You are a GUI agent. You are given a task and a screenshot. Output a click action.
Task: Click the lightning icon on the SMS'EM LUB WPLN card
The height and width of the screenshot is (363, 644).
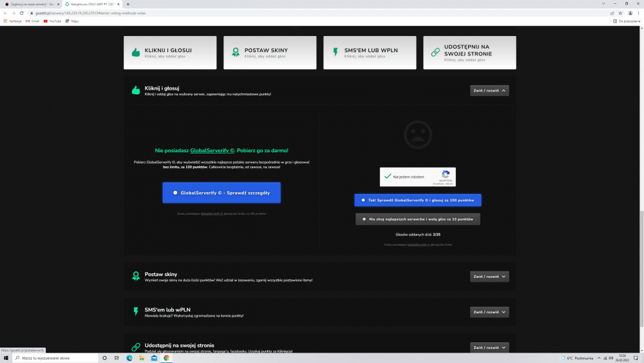pyautogui.click(x=336, y=52)
